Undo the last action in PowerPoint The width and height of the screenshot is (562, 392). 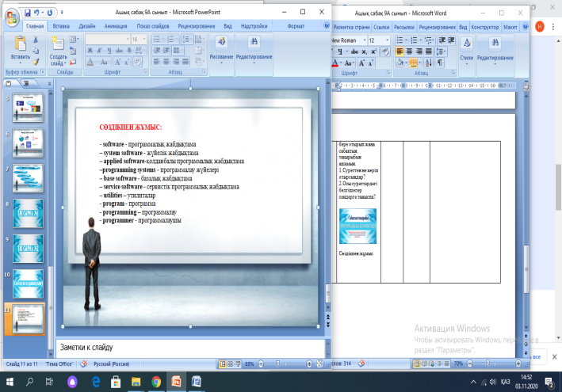[36, 13]
